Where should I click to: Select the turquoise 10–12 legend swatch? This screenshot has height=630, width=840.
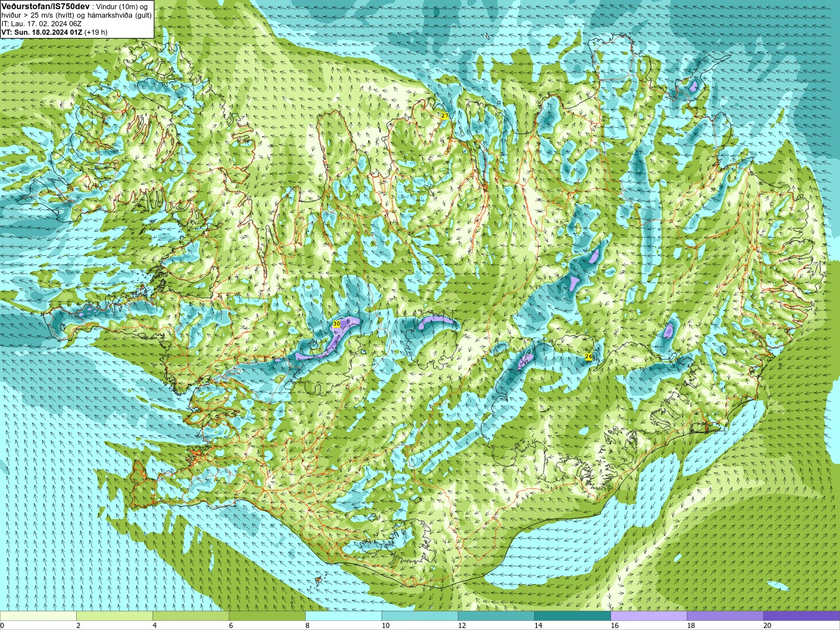point(419,616)
